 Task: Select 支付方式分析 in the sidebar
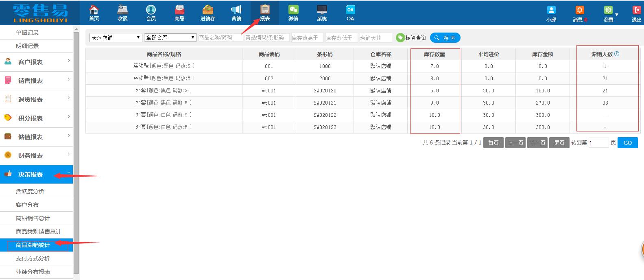point(33,258)
